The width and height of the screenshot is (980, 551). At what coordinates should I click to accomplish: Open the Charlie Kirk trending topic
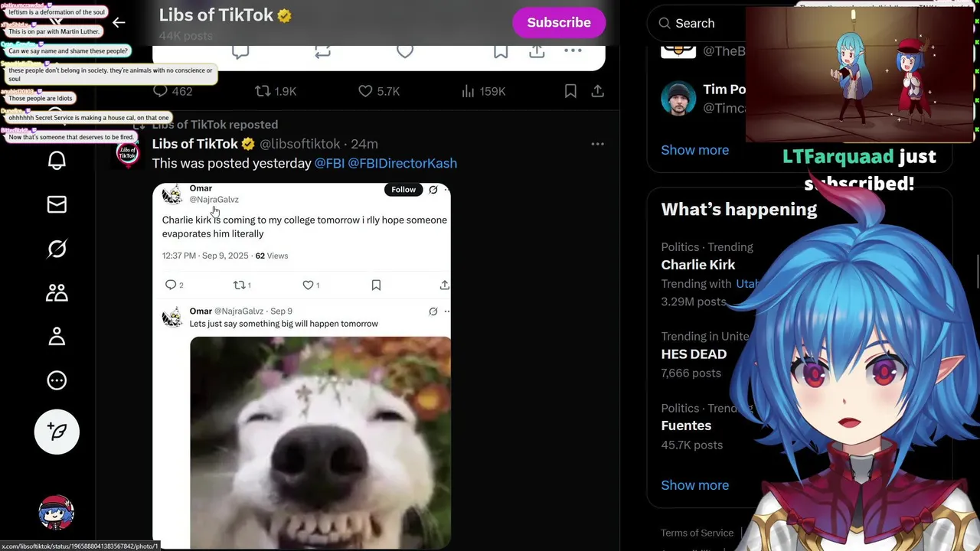pos(698,265)
